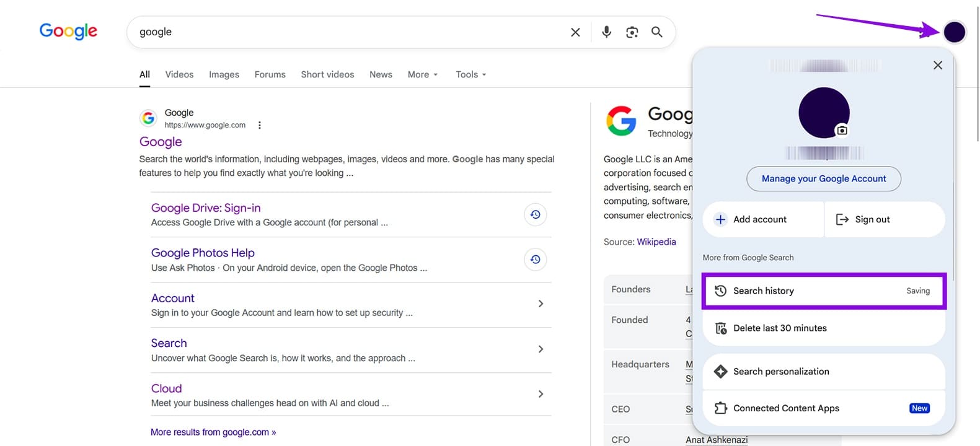Close the account panel with X

click(x=938, y=65)
